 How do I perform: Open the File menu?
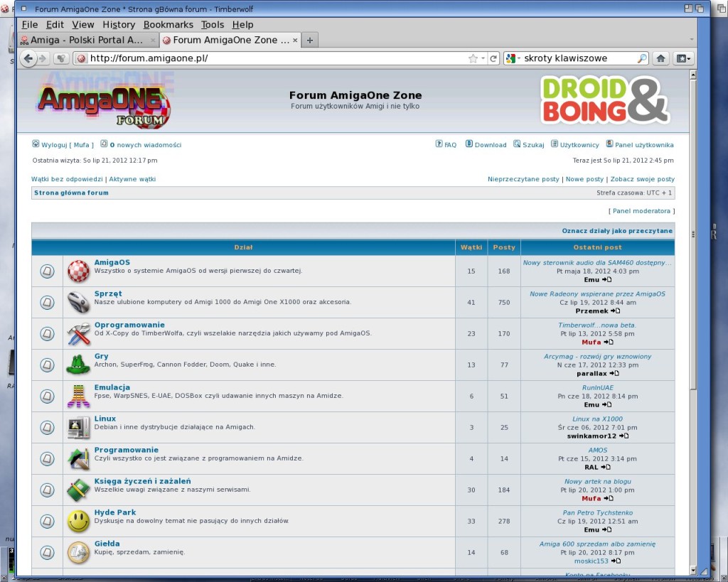tap(29, 25)
